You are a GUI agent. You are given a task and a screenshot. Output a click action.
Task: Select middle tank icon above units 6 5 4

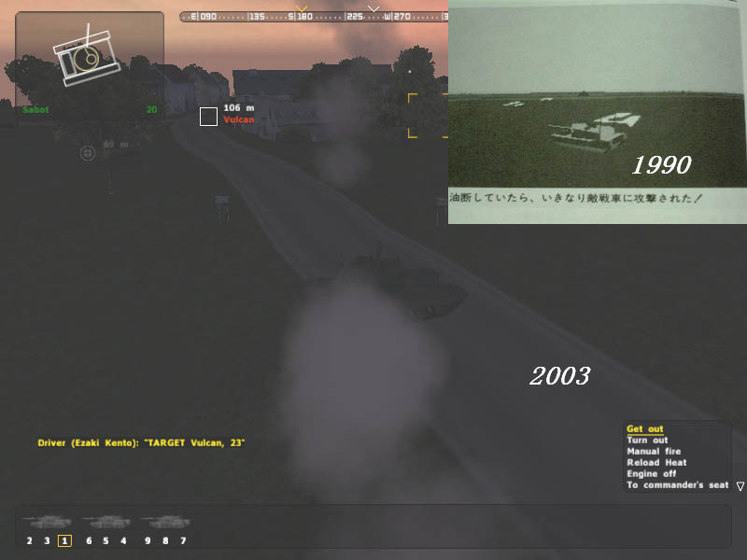106,522
